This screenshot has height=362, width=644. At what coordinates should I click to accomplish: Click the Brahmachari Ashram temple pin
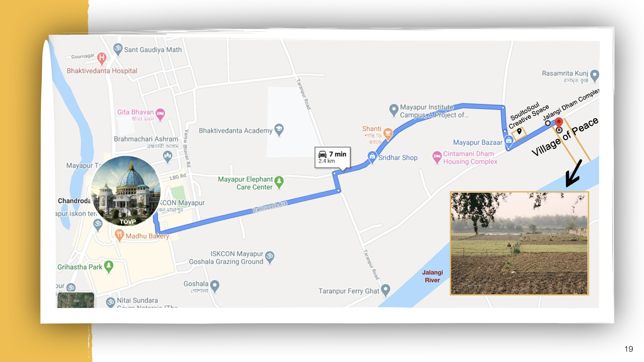click(x=168, y=157)
